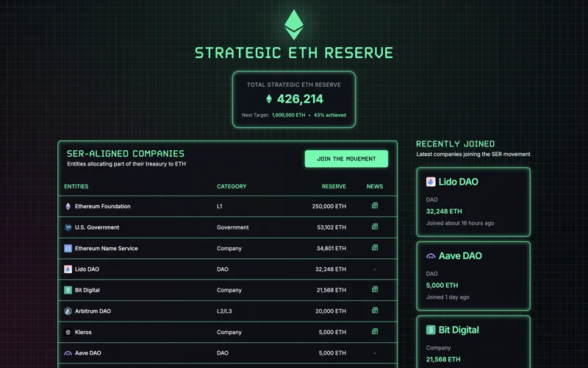Image resolution: width=588 pixels, height=368 pixels.
Task: Open the Aave DAO recently joined card
Action: coord(473,276)
